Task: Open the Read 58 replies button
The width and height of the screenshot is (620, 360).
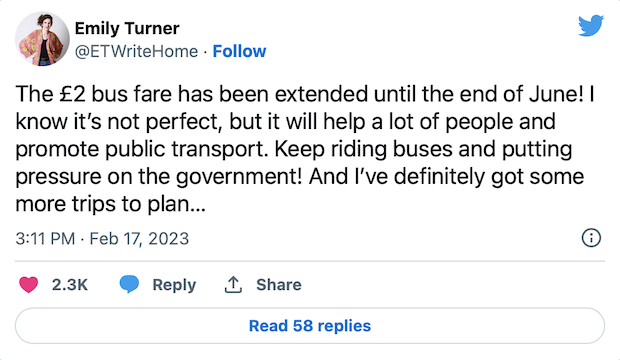Action: pyautogui.click(x=310, y=326)
